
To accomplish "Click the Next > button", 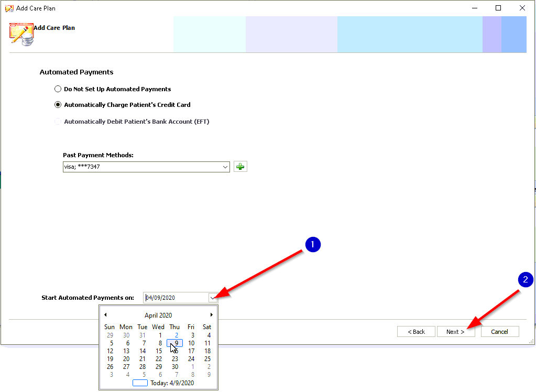I will click(456, 331).
